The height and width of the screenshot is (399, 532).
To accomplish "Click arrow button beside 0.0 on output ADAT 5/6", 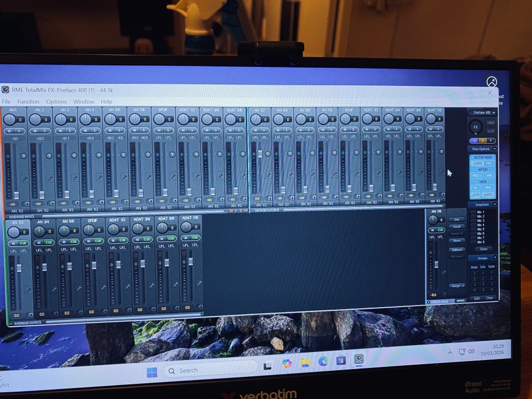I will coord(176,309).
